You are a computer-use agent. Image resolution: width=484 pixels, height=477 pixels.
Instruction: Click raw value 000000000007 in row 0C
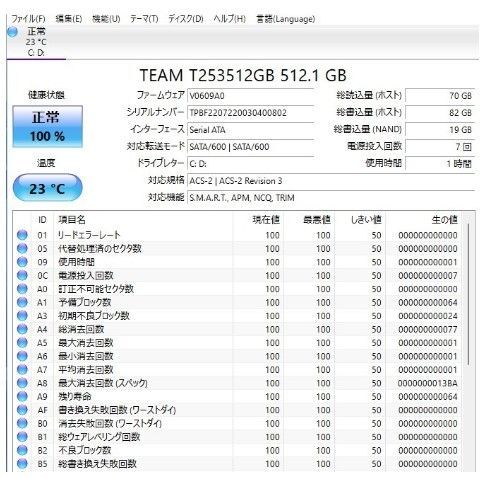click(428, 275)
